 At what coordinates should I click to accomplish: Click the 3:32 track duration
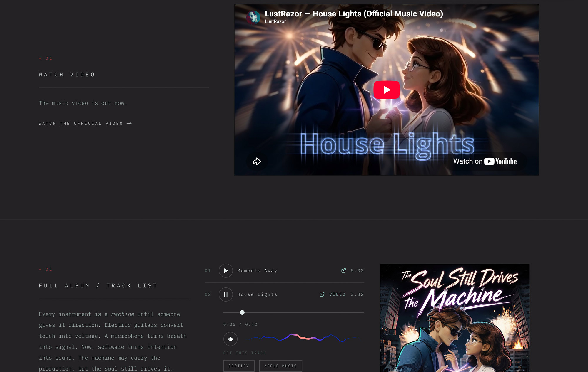pyautogui.click(x=357, y=294)
